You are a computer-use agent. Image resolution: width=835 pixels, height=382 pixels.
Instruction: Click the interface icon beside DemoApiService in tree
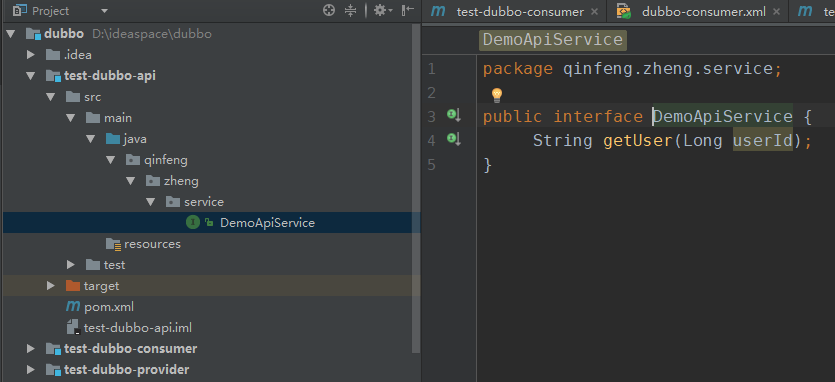click(x=193, y=223)
